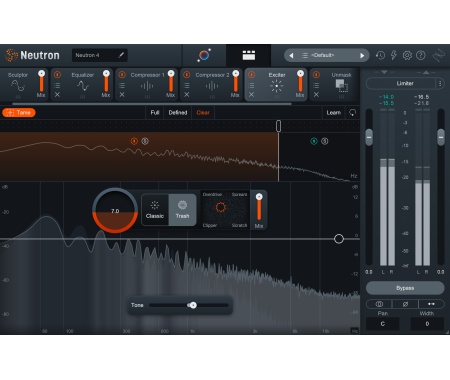The image size is (450, 380).
Task: Open settings gear icon
Action: (x=407, y=55)
